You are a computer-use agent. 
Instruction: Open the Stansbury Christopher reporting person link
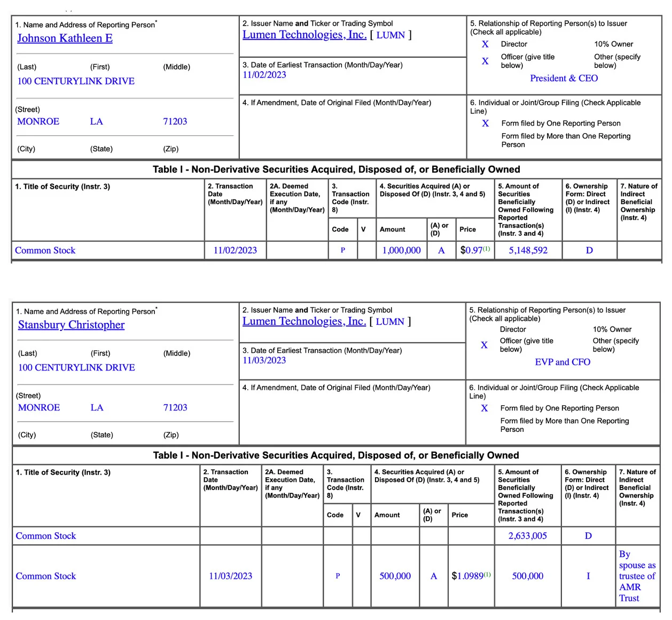click(71, 324)
